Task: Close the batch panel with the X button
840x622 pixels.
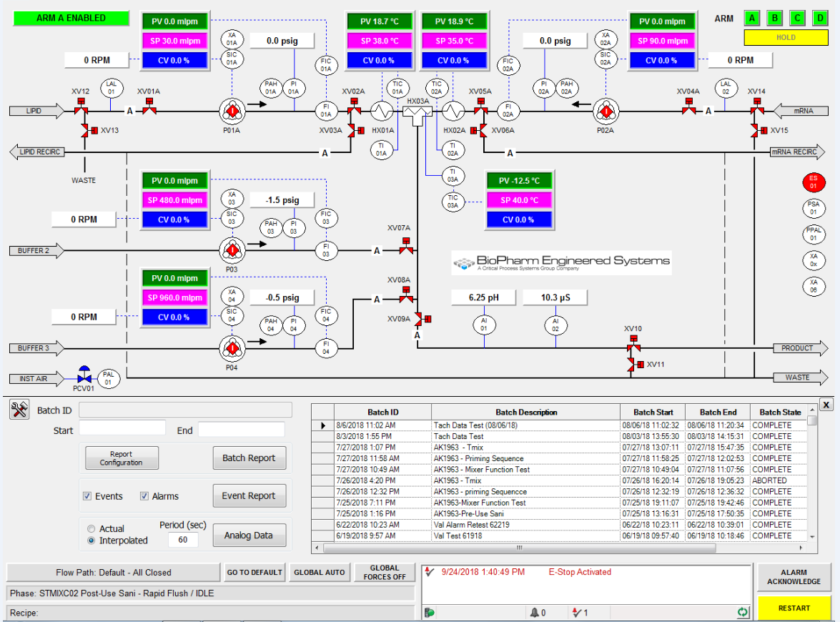Action: [x=826, y=405]
